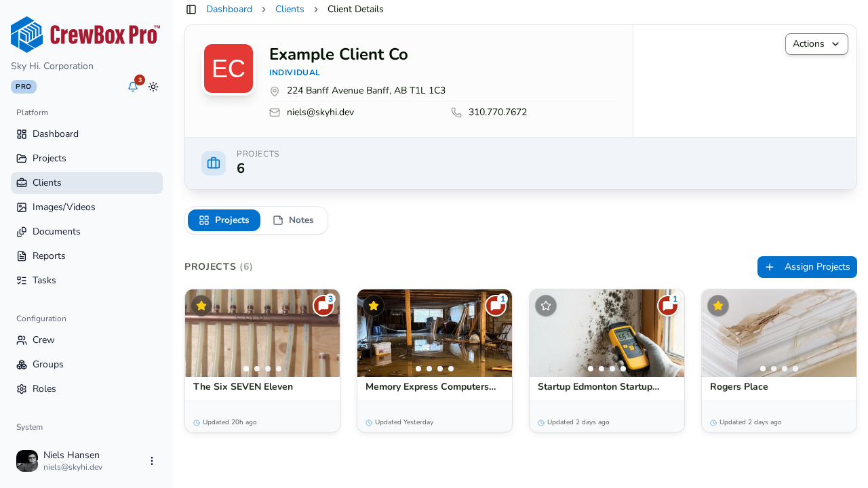Viewport: 868px width, 488px height.
Task: Open user menu next to Niels Hansen
Action: tap(152, 461)
